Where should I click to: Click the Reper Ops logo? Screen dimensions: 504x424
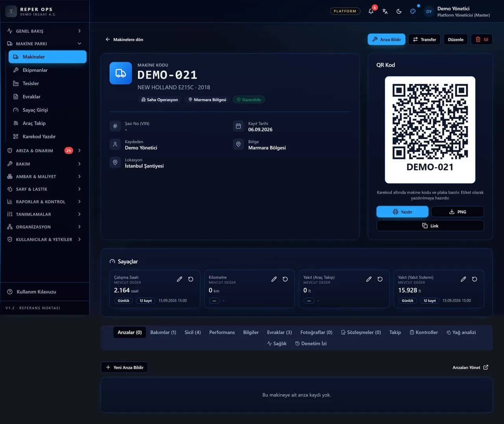[x=11, y=11]
